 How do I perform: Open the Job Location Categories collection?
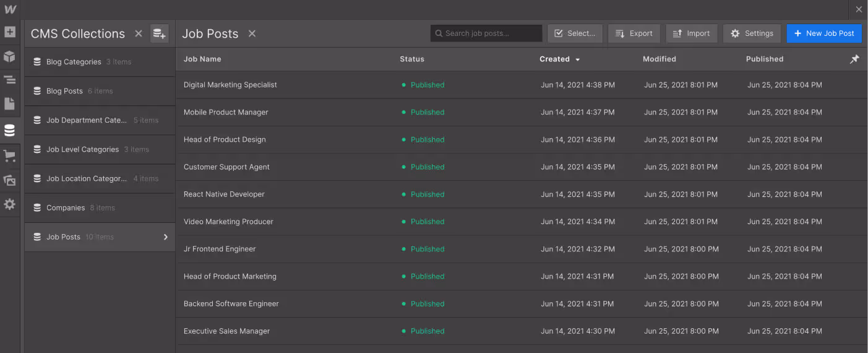[x=100, y=178]
